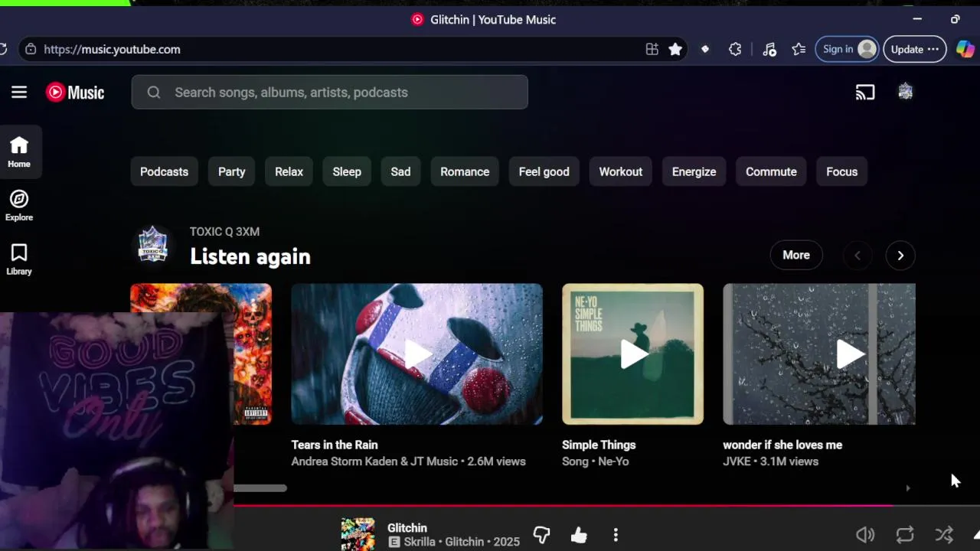The width and height of the screenshot is (980, 551).
Task: Click the Glitchin song title in player
Action: point(407,528)
